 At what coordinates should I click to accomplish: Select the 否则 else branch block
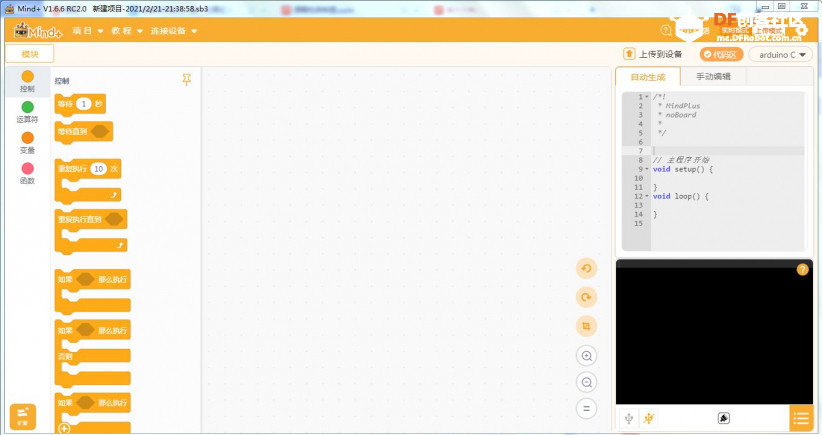click(x=66, y=356)
